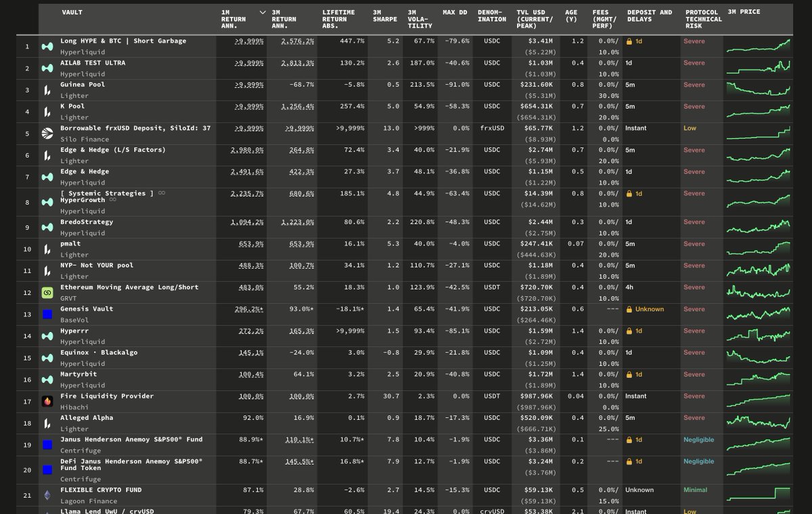Click lock icon in Hyperrr deposit cell
The height and width of the screenshot is (514, 812).
tap(629, 331)
